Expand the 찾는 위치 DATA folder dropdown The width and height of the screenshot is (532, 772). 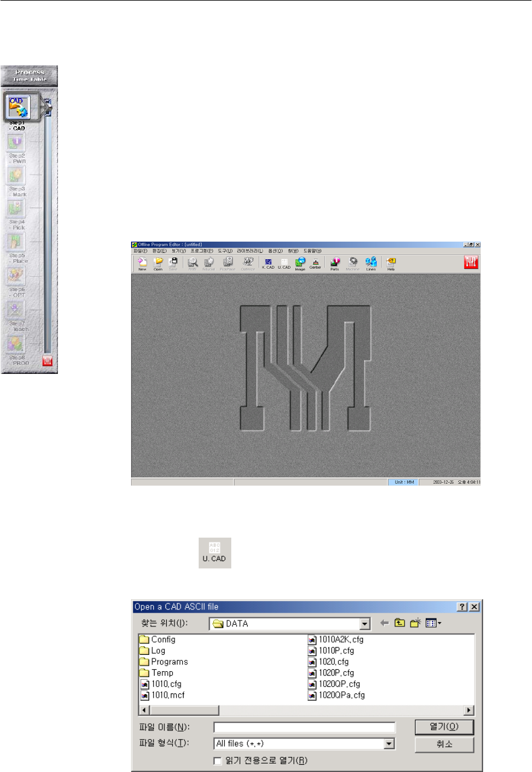(364, 624)
